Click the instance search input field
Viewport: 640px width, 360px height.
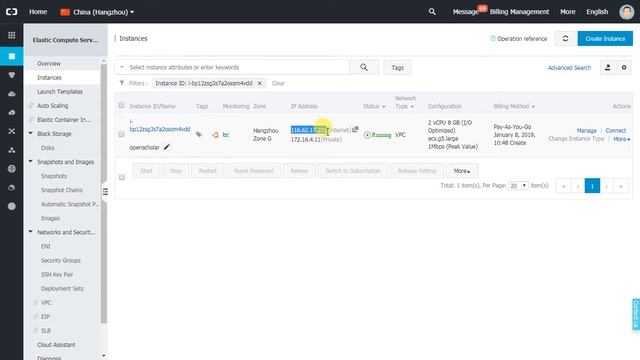238,67
